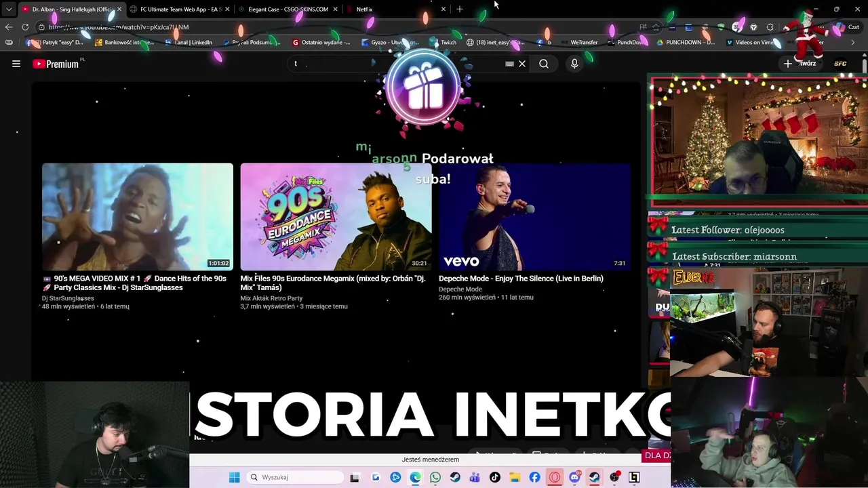Open the on-screen keyboard icon in the search box

click(x=509, y=64)
